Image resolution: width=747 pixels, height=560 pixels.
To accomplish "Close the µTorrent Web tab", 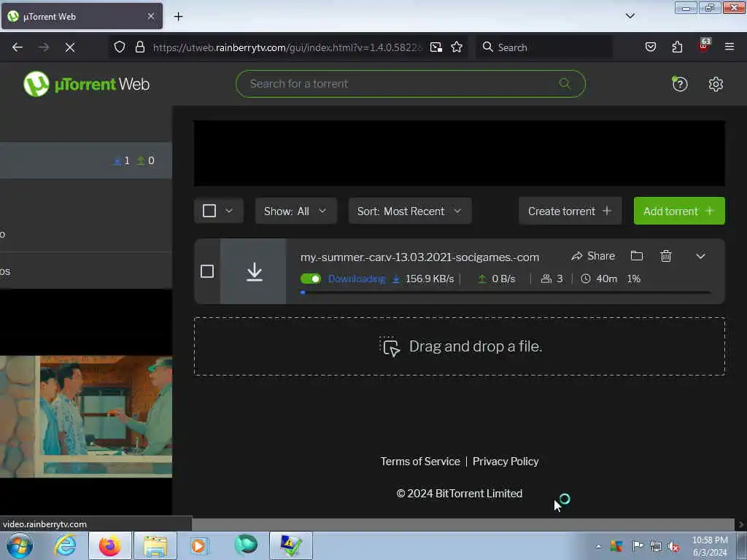I will (150, 16).
